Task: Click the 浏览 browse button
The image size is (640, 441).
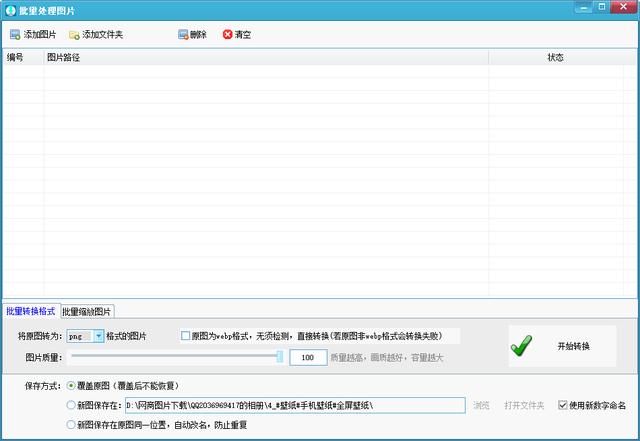Action: (481, 405)
